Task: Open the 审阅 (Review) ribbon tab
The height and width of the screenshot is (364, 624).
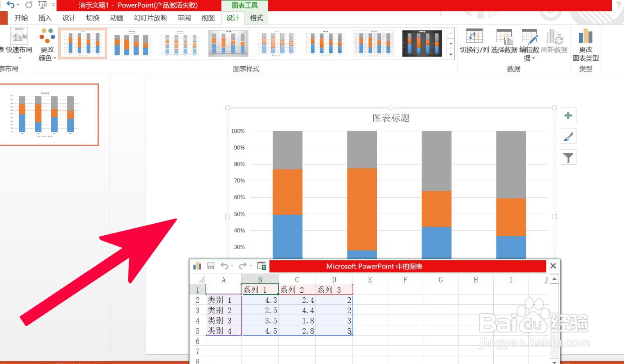Action: pos(184,18)
